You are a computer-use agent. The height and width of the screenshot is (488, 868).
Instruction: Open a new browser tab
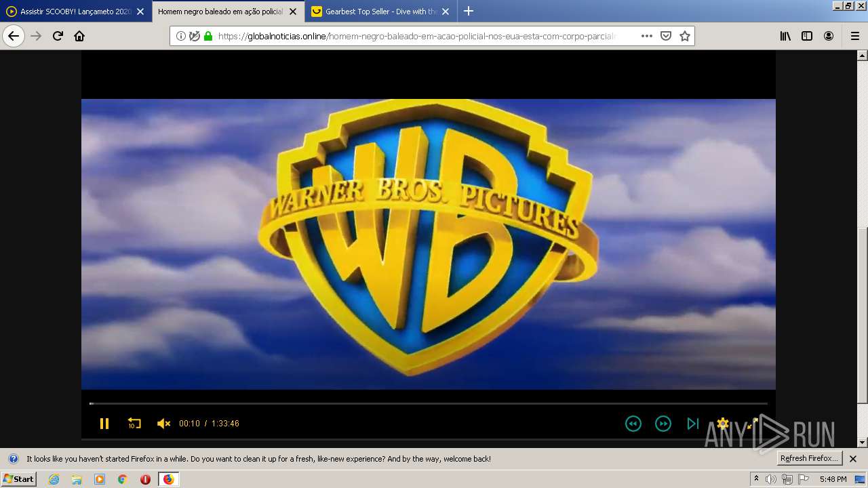[469, 12]
